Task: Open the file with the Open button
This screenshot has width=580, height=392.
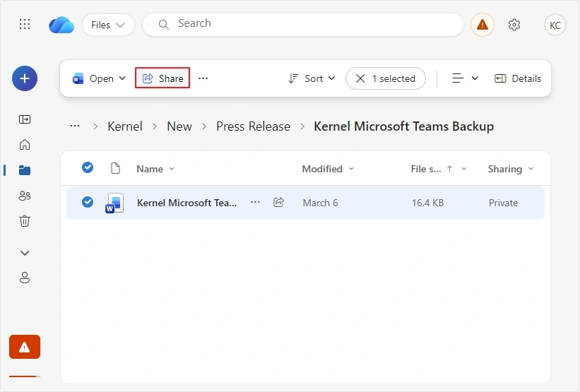Action: tap(93, 78)
